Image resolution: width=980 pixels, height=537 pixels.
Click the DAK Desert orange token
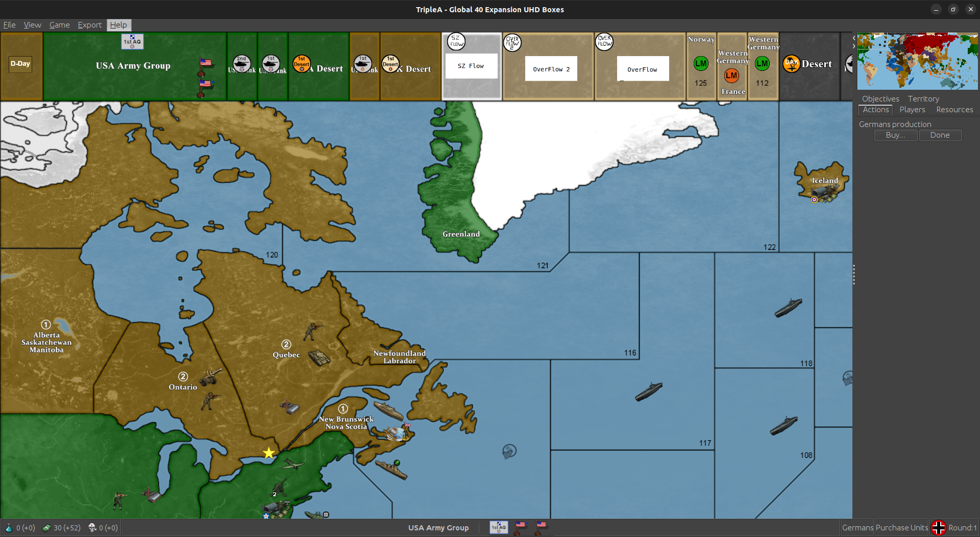[x=791, y=64]
